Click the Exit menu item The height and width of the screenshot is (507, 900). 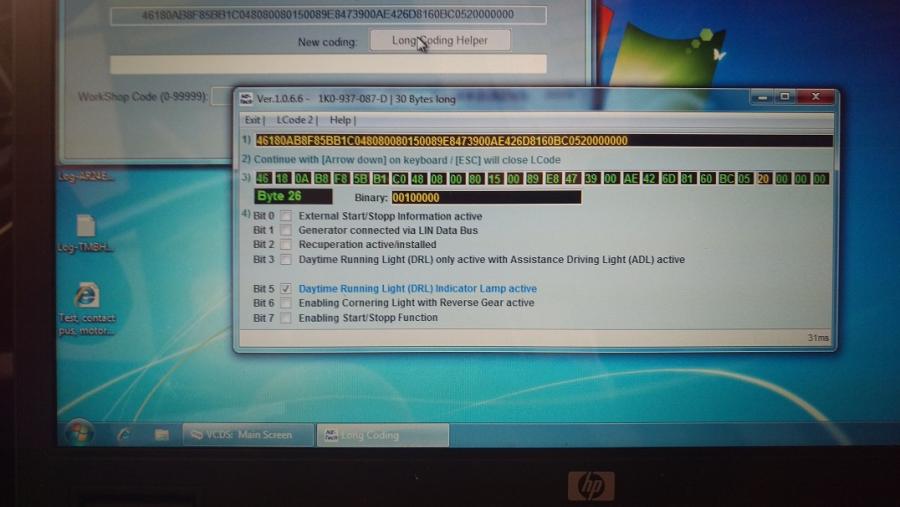click(x=254, y=120)
